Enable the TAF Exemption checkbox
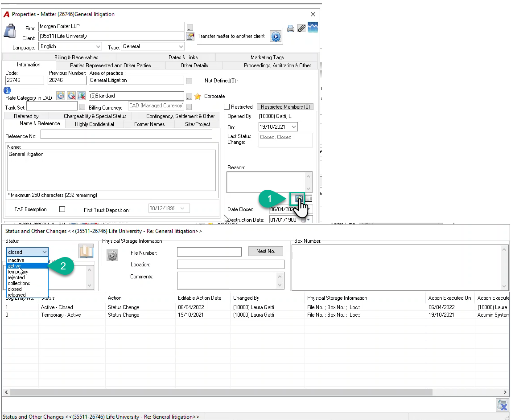The height and width of the screenshot is (420, 511). tap(62, 209)
